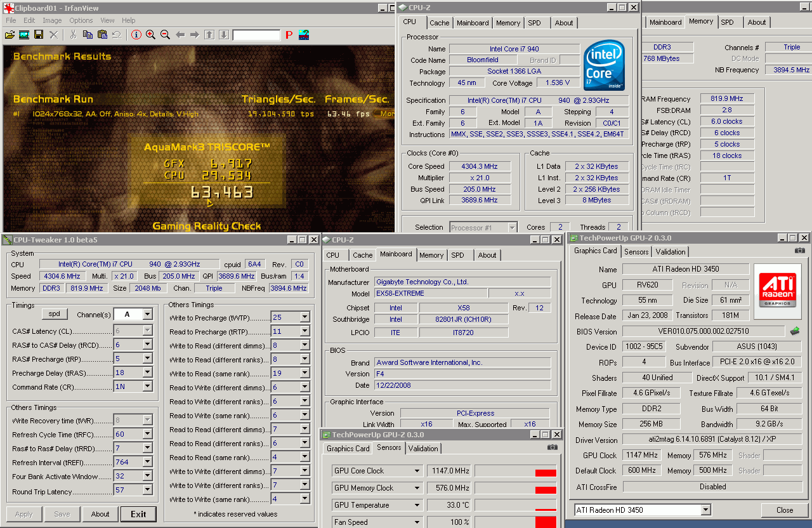
Task: Zoom out with magnifier minus icon
Action: click(x=166, y=35)
